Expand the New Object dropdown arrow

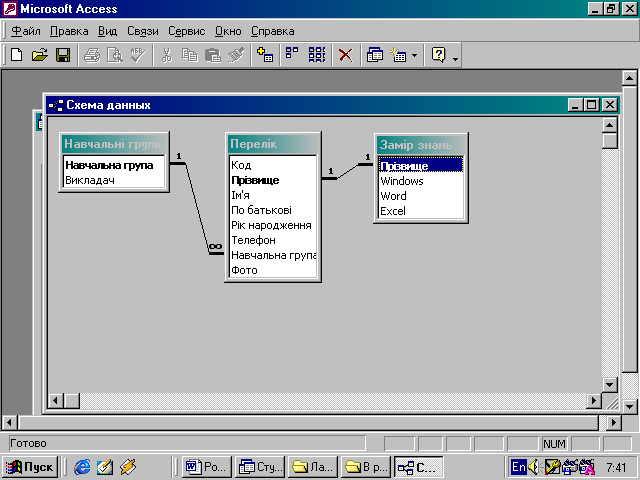point(414,55)
